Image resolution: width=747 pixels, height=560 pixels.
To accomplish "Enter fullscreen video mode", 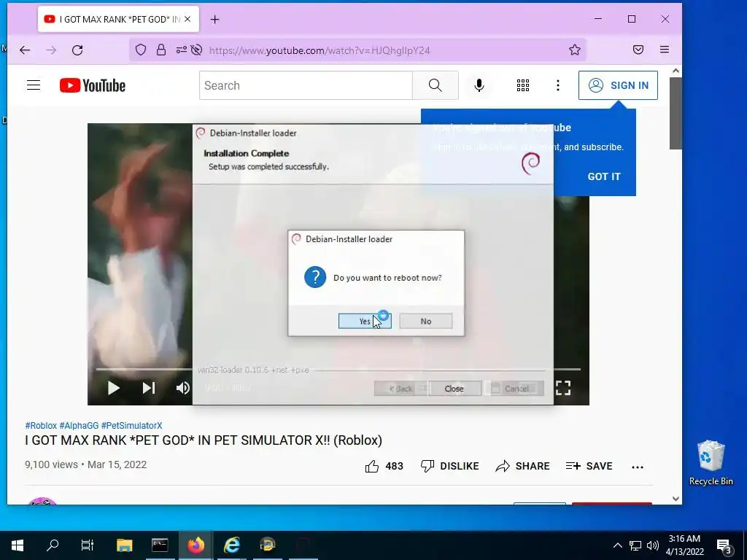I will click(563, 388).
